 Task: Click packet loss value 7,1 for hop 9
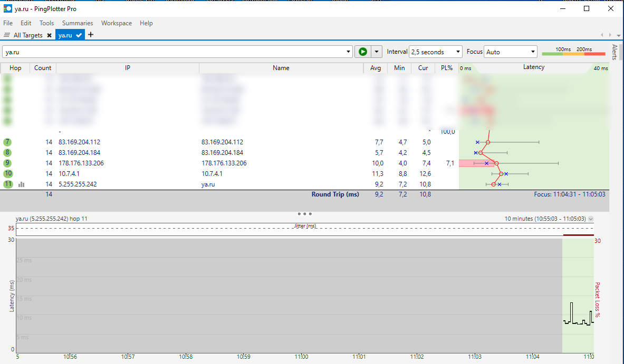click(x=450, y=163)
